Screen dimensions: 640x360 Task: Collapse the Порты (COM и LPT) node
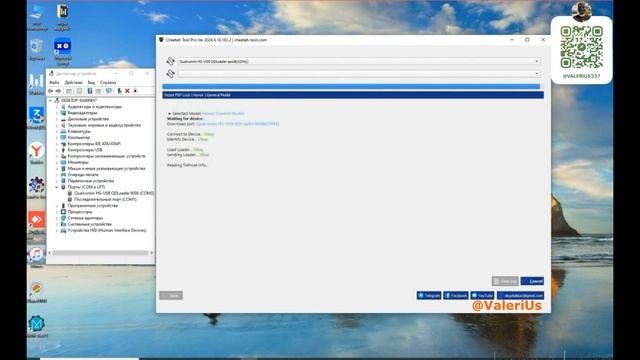point(57,187)
